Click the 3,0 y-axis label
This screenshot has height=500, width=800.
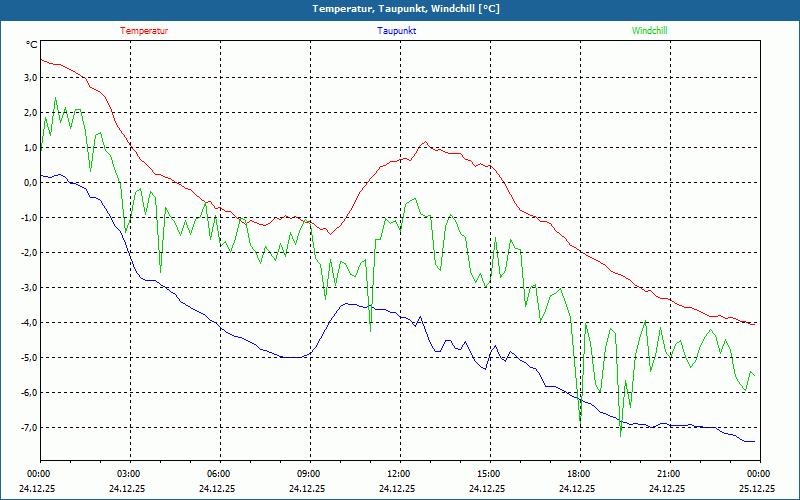click(31, 78)
